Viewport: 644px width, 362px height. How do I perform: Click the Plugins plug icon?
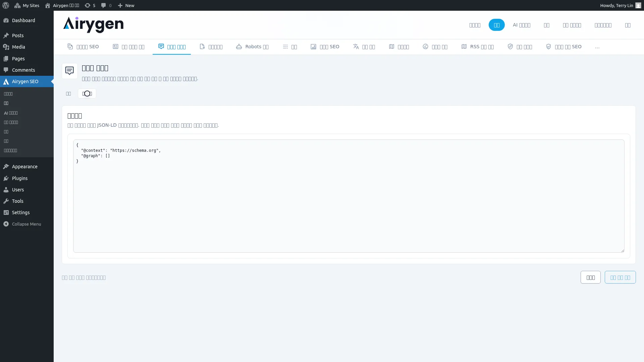[x=6, y=178]
